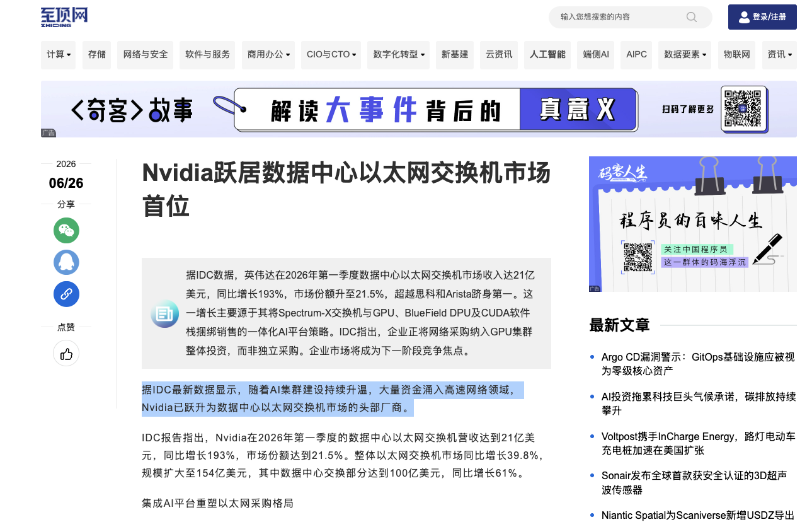Focus the search input field
Screen dimensions: 812x522
(x=630, y=17)
